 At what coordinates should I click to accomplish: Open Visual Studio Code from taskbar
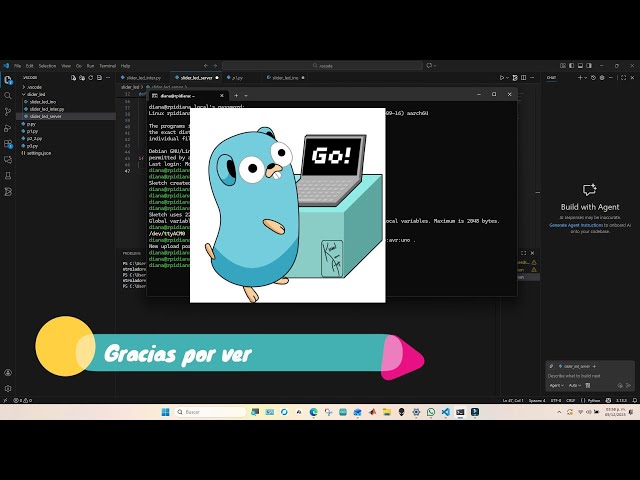[445, 412]
